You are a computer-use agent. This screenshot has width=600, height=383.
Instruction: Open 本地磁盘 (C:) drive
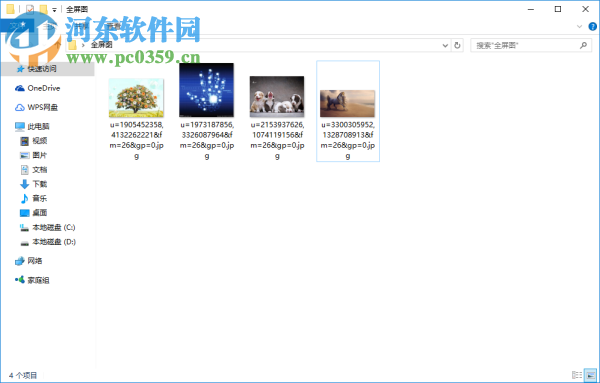(x=47, y=227)
